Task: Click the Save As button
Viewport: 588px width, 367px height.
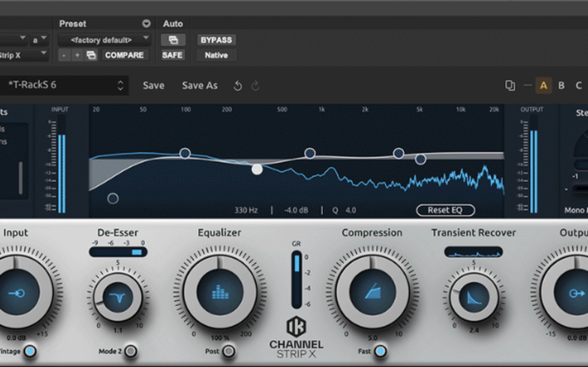Action: tap(200, 86)
